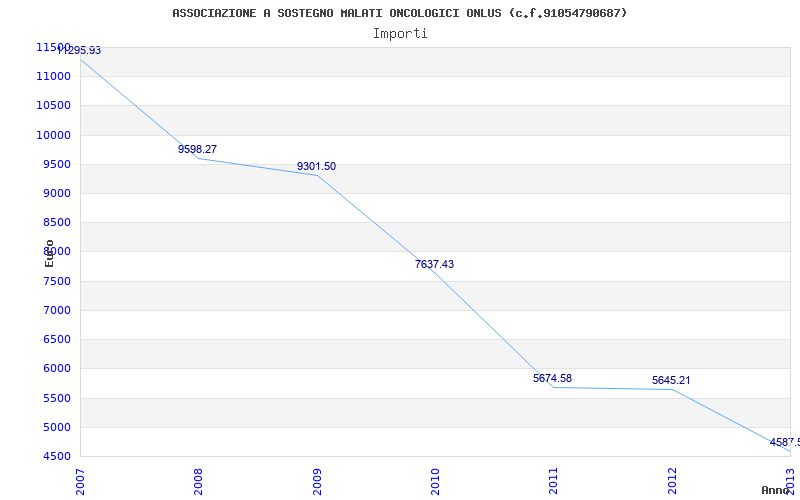Click the 2007 year axis label
The image size is (800, 500).
80,481
